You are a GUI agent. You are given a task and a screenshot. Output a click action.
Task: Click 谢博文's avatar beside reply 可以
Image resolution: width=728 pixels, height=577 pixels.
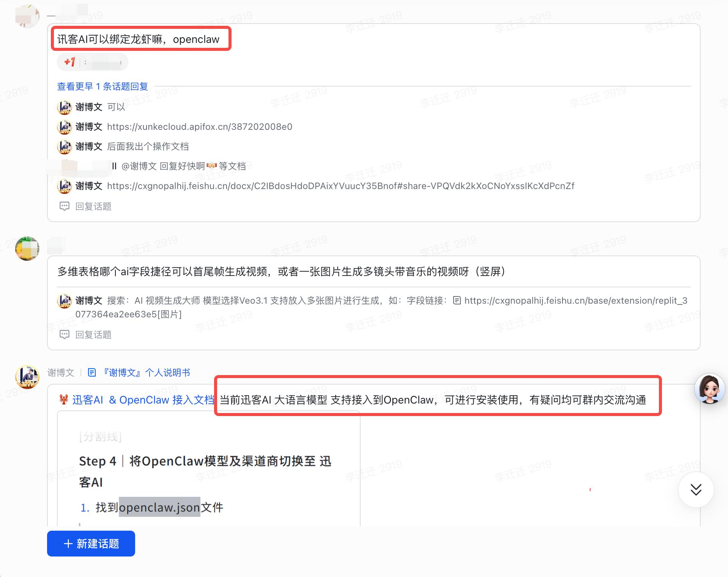pos(65,107)
